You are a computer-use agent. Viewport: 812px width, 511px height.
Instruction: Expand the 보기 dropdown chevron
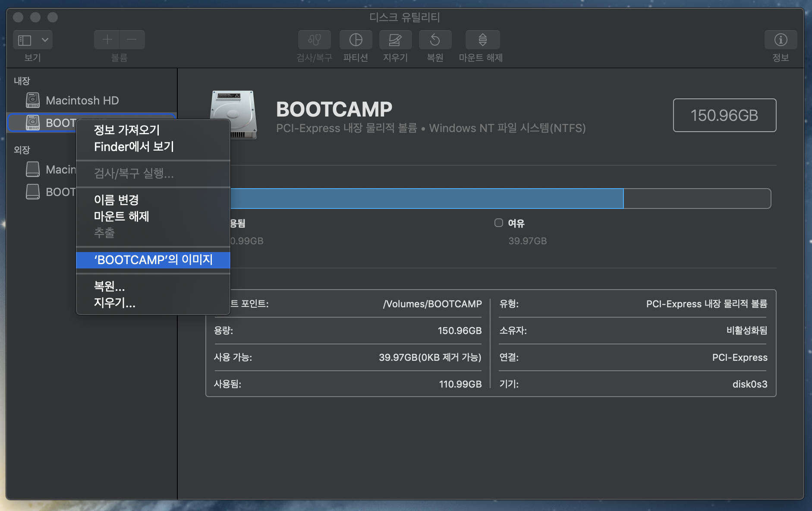click(45, 40)
